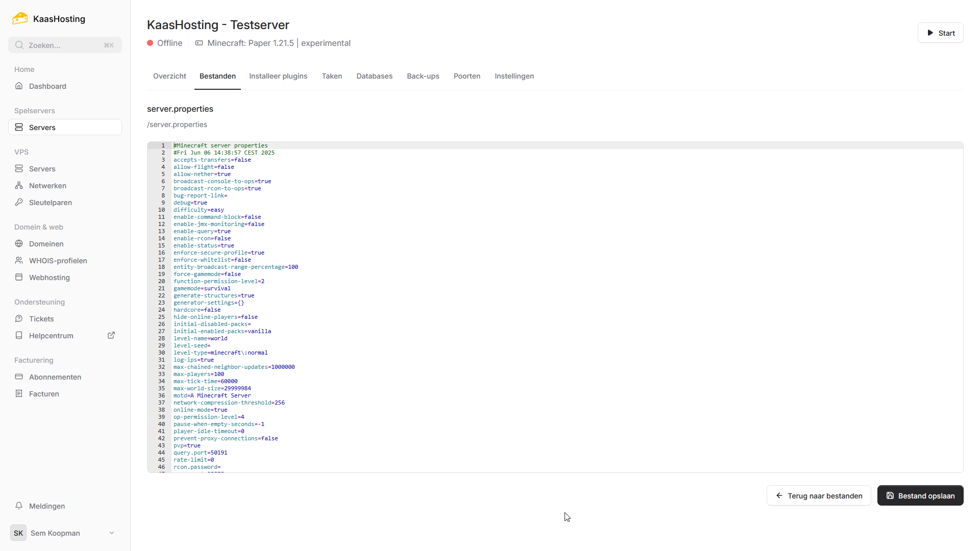980x551 pixels.
Task: Click the Tickets chat bubble icon
Action: pyautogui.click(x=19, y=319)
